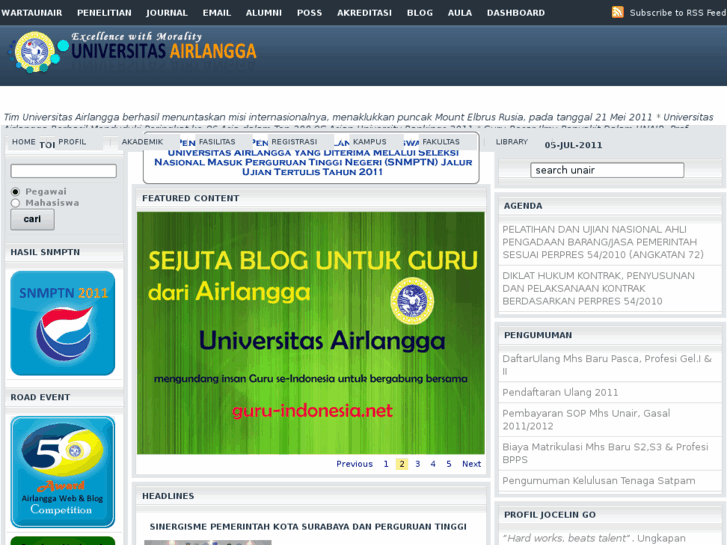Click Subscribe to RSS Feed link
This screenshot has width=727, height=545.
(x=677, y=13)
